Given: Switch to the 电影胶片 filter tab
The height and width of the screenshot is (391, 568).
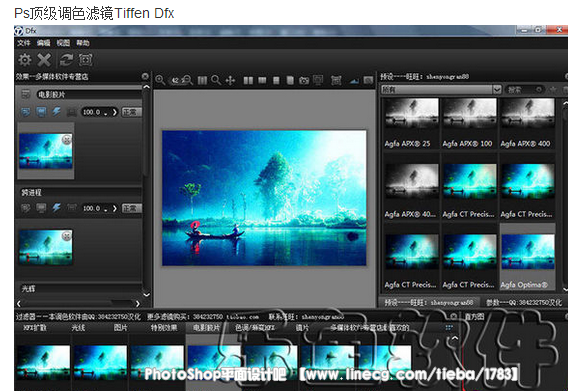Looking at the screenshot, I should click(x=206, y=328).
